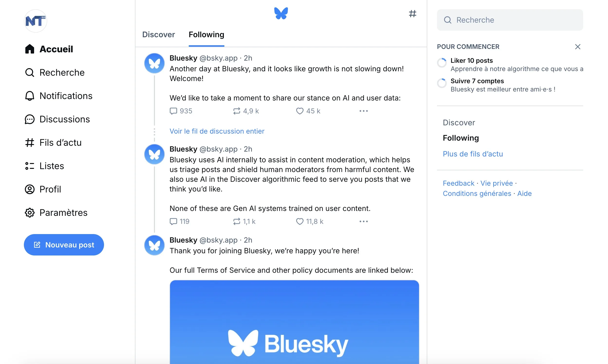The height and width of the screenshot is (364, 608).
Task: Expand the Plus de fils d'actu link
Action: point(473,153)
